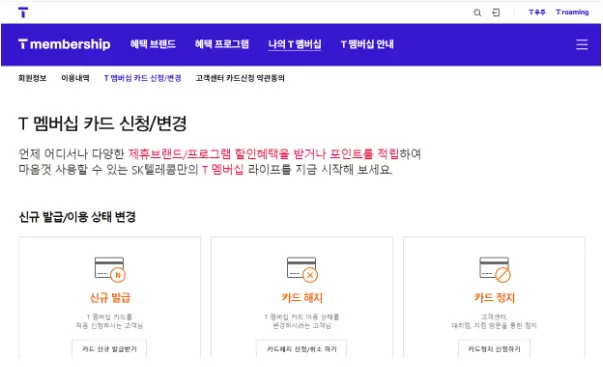Screen dimensions: 603x367
Task: Open 고객센터 카드신청 약관동의 tab
Action: pos(240,78)
